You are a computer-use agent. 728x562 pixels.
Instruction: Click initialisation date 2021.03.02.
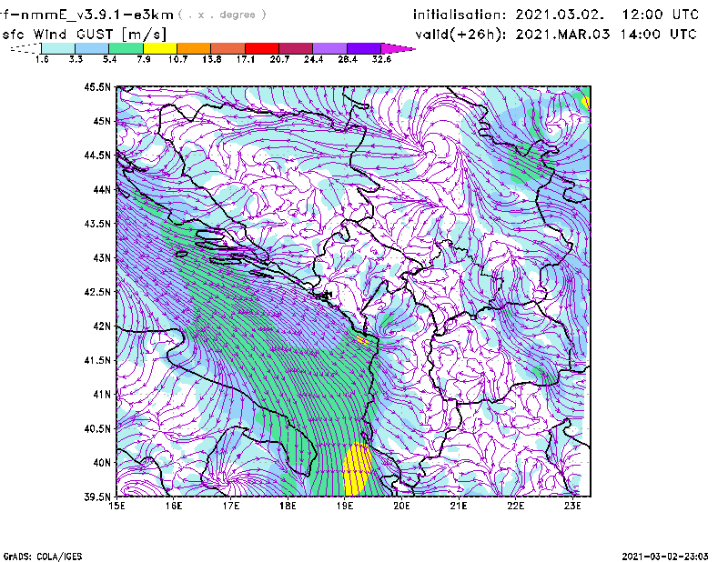[560, 15]
